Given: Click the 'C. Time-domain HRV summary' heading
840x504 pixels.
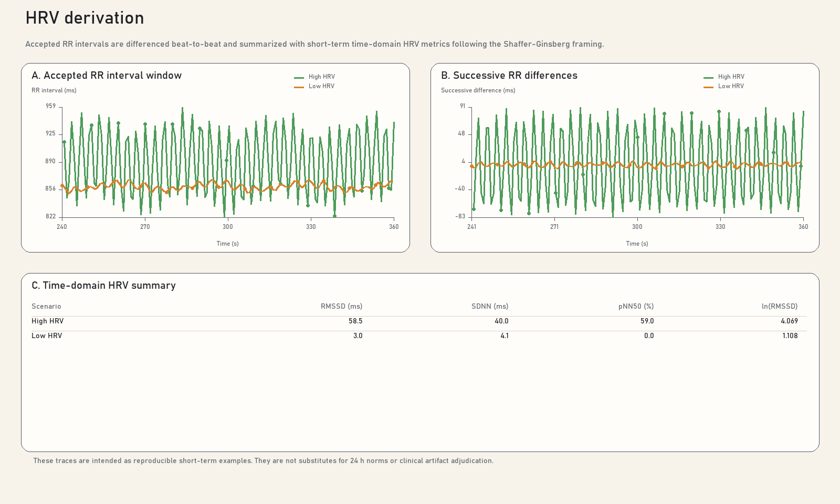Looking at the screenshot, I should tap(103, 285).
